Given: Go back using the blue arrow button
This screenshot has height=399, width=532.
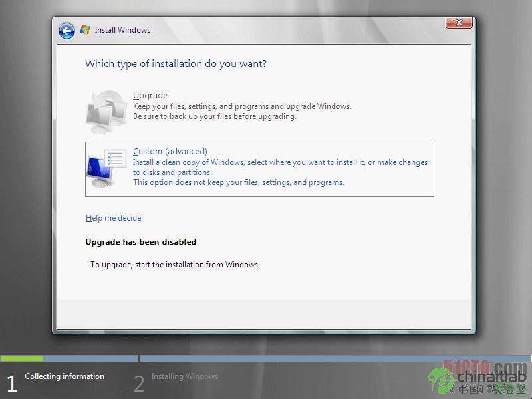Looking at the screenshot, I should 66,31.
